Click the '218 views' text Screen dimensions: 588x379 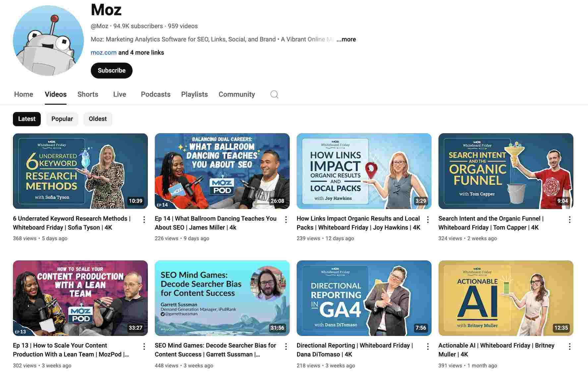308,366
